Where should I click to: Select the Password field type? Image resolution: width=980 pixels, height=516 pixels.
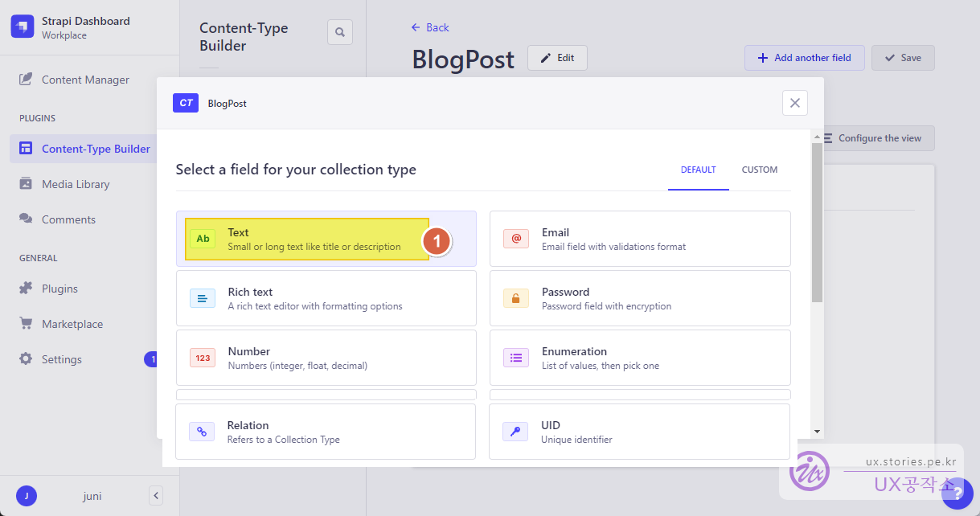(x=640, y=298)
